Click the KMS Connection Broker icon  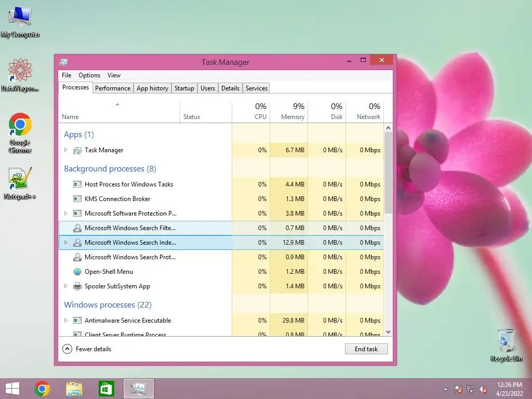point(77,199)
